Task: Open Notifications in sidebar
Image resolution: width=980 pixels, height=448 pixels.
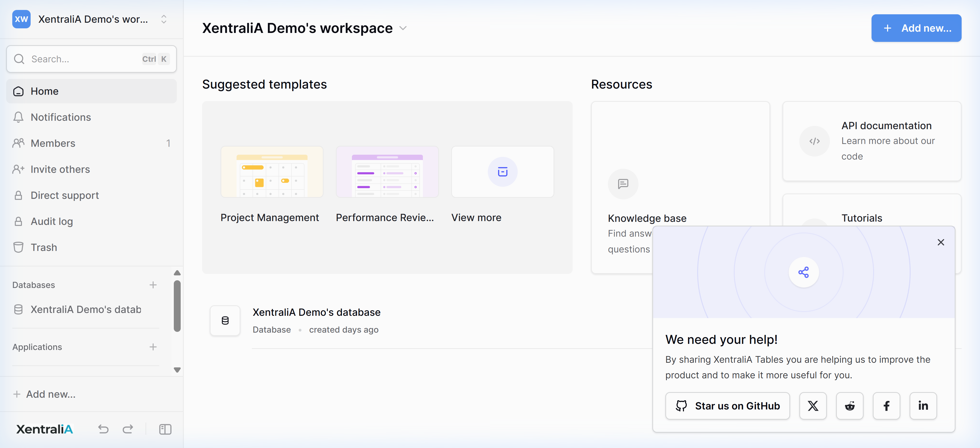Action: pos(61,117)
